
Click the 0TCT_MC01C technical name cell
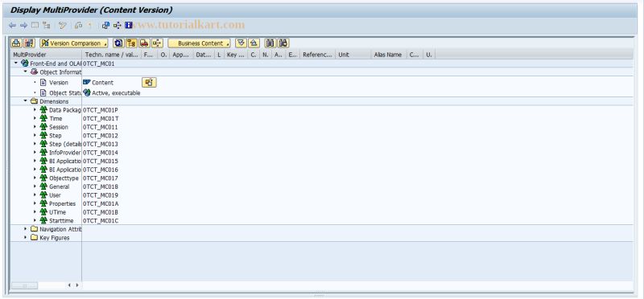(101, 221)
